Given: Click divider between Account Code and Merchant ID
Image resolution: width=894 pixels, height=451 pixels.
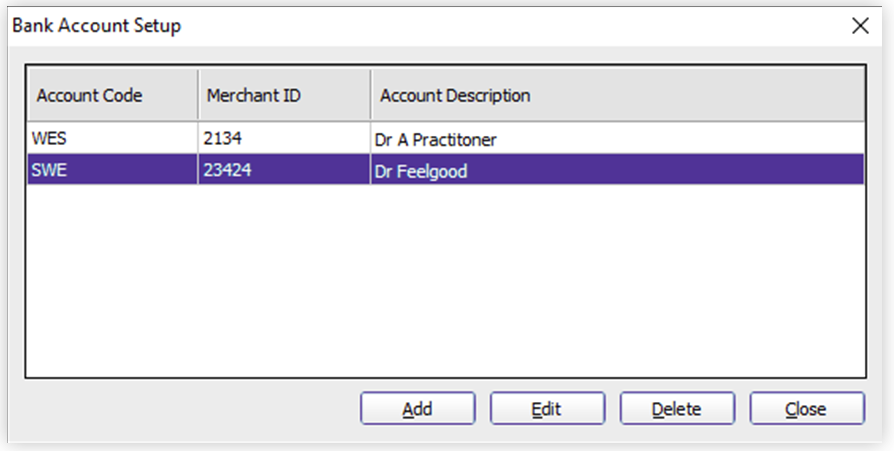Looking at the screenshot, I should [198, 95].
